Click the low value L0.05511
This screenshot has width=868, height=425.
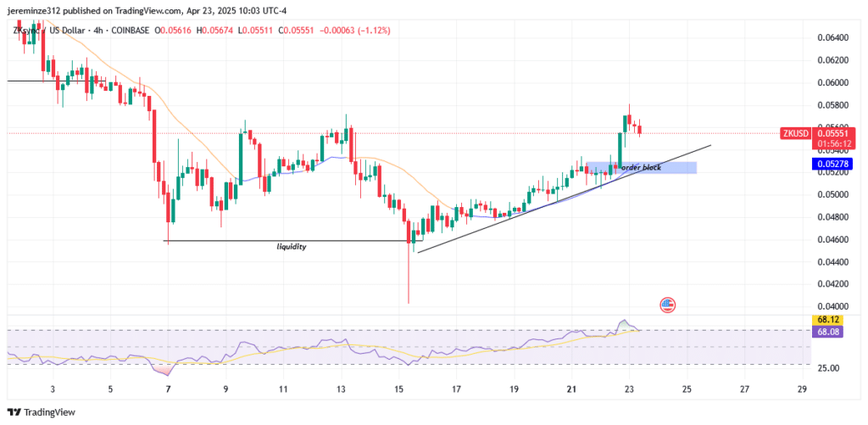pos(256,31)
